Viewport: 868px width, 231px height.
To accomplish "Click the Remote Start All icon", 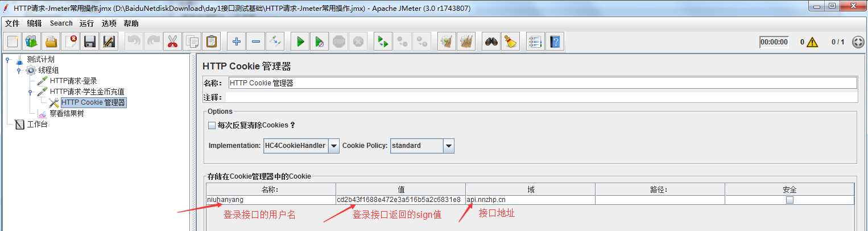I will 383,42.
